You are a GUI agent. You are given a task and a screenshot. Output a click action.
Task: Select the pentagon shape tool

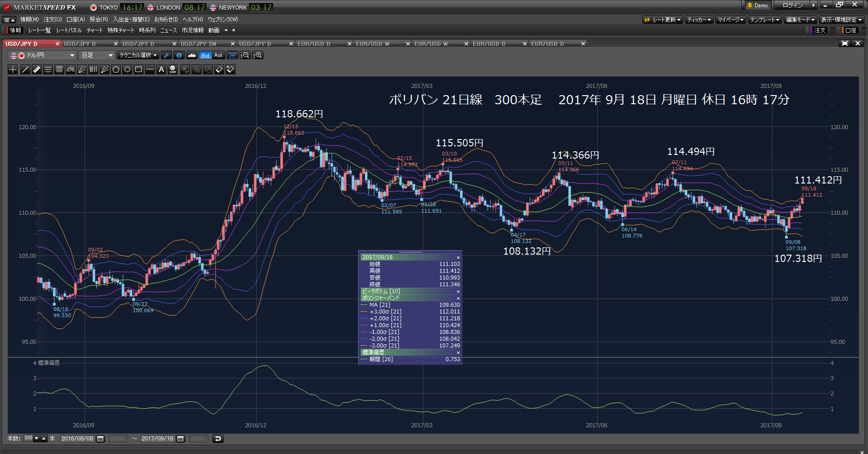pyautogui.click(x=116, y=69)
